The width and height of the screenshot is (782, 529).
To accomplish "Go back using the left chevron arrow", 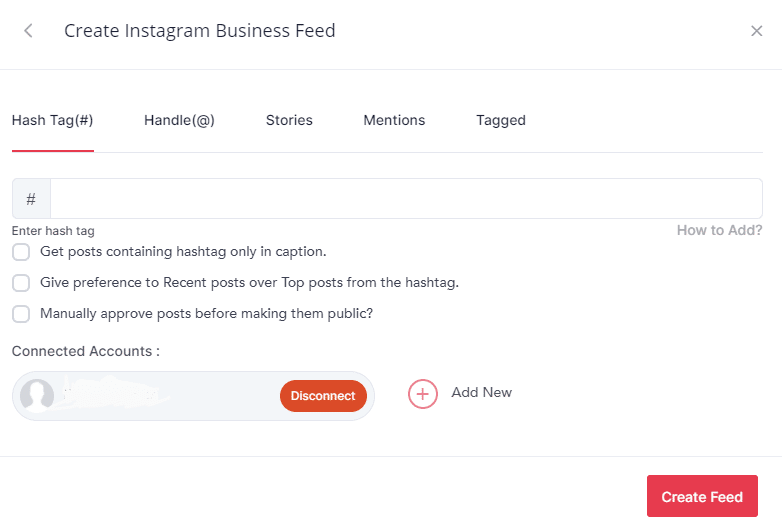I will (x=28, y=31).
